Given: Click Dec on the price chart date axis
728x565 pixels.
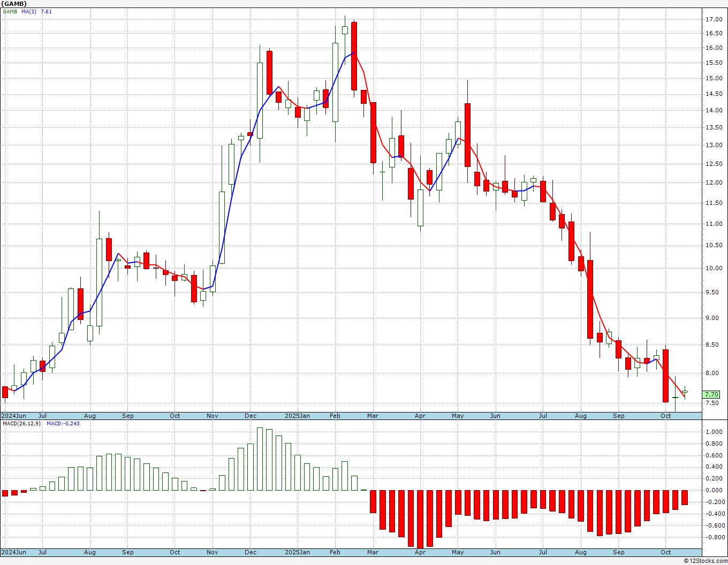Looking at the screenshot, I should [x=251, y=416].
